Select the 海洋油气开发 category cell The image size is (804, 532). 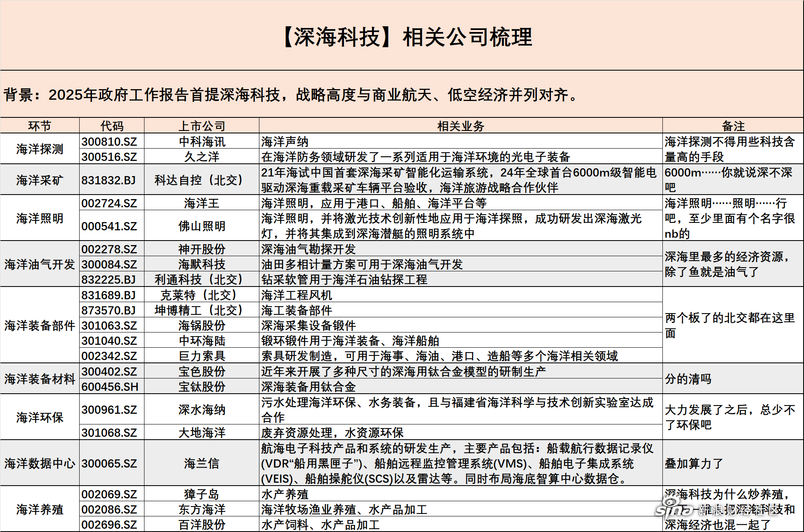(x=40, y=264)
